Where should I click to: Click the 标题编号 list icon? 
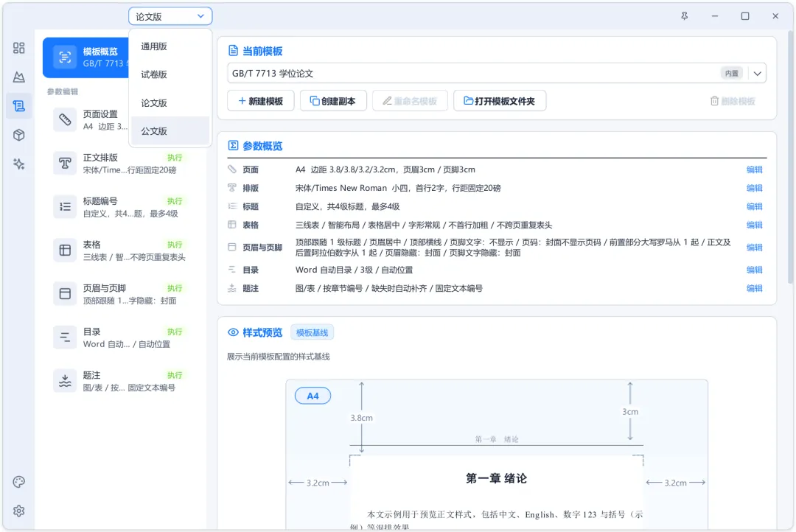point(65,206)
